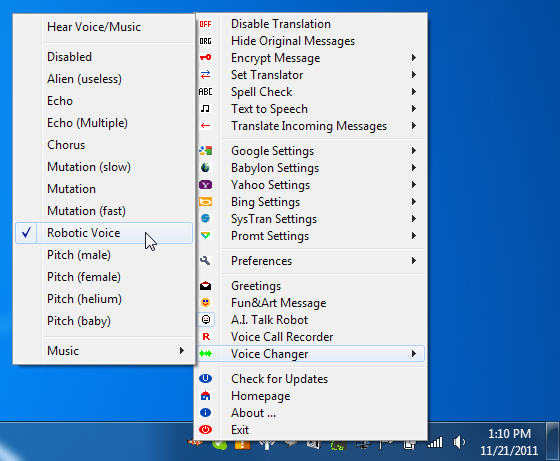Screen dimensions: 560x461
Task: Open Fun&Art Message entry
Action: (x=310, y=303)
